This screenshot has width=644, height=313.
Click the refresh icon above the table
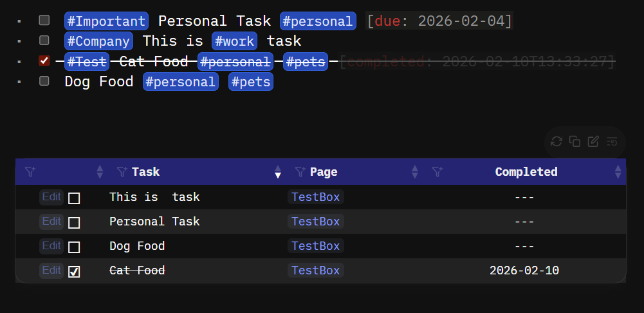click(x=557, y=142)
